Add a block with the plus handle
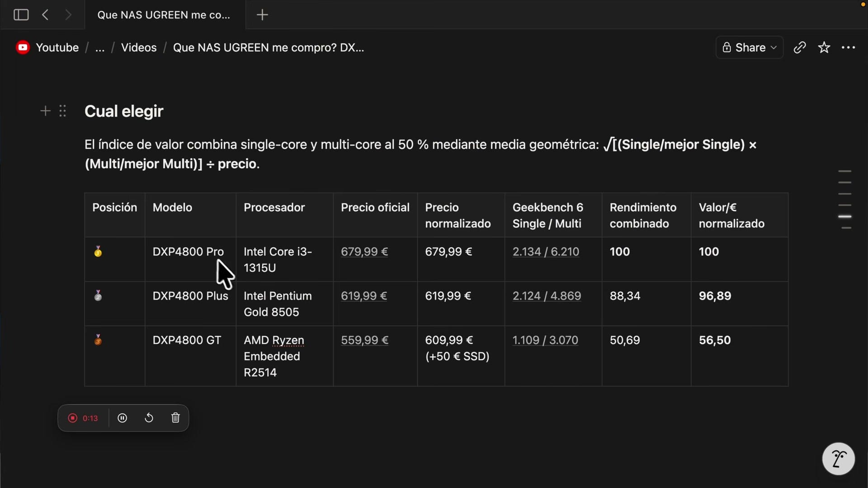Image resolution: width=868 pixels, height=488 pixels. point(45,111)
